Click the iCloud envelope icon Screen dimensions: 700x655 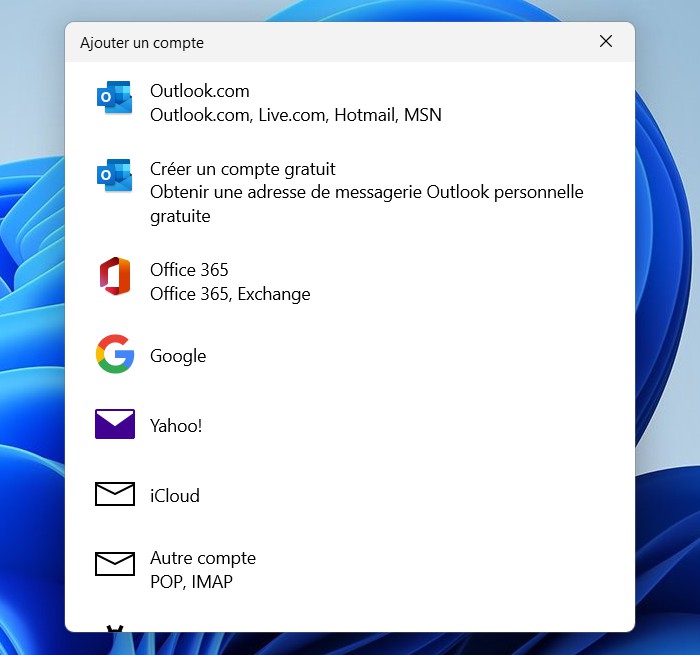point(115,494)
